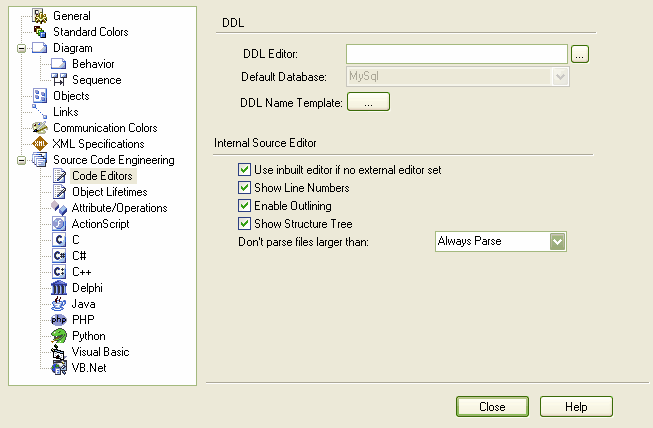Open the Behavior options page

93,64
